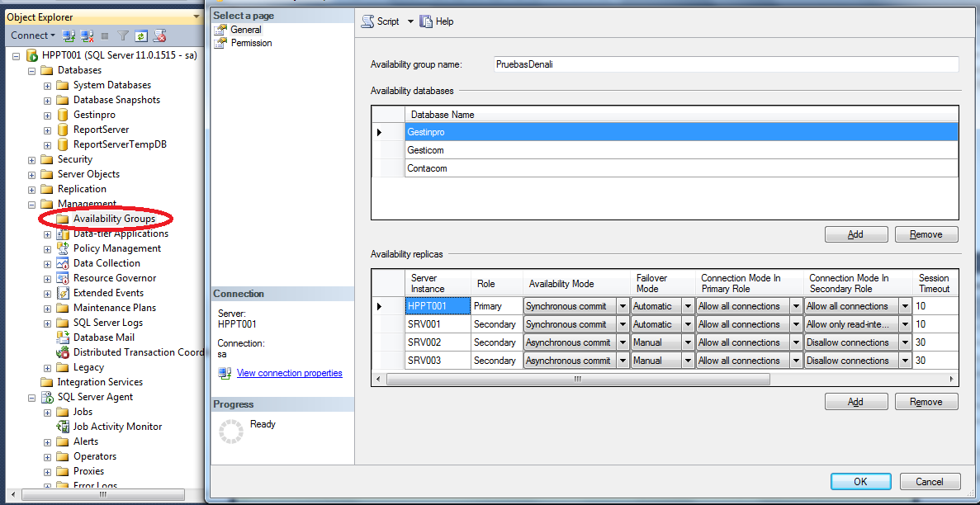Click the Cancel button
This screenshot has width=980, height=505.
coord(930,481)
